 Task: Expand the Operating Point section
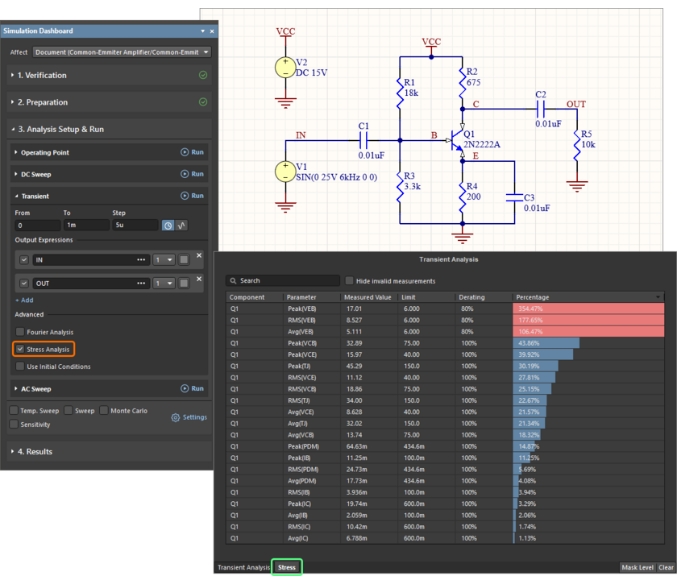pos(16,152)
